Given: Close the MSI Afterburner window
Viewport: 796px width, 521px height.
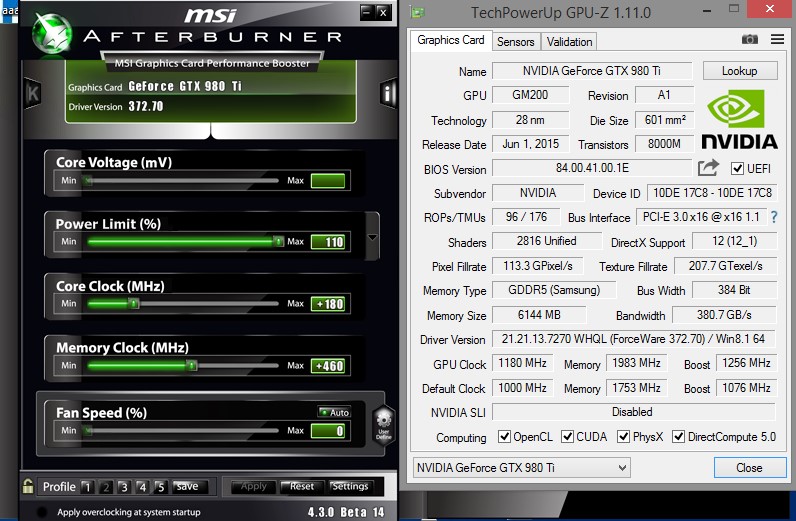Looking at the screenshot, I should coord(383,12).
